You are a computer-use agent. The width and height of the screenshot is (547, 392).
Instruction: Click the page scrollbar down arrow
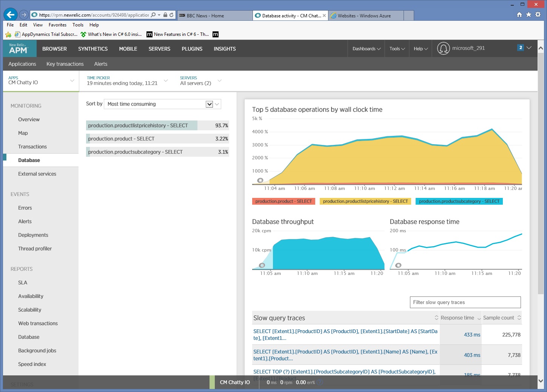pyautogui.click(x=541, y=381)
